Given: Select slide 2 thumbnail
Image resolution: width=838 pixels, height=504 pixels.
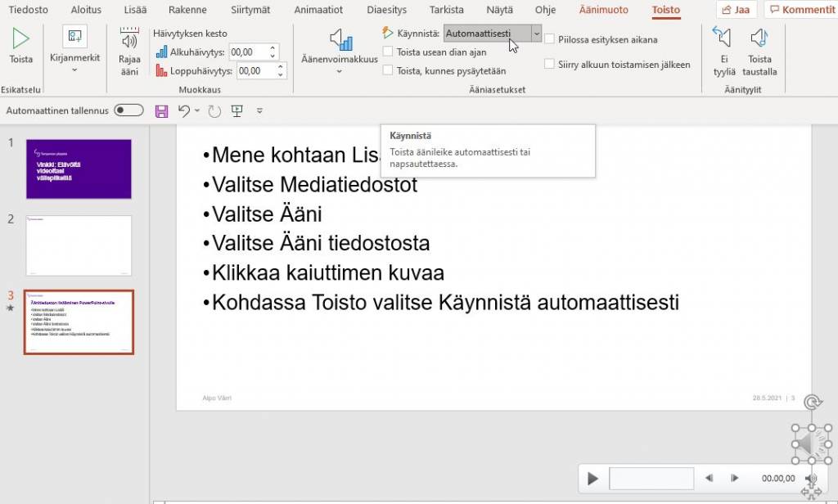Looking at the screenshot, I should coord(78,245).
